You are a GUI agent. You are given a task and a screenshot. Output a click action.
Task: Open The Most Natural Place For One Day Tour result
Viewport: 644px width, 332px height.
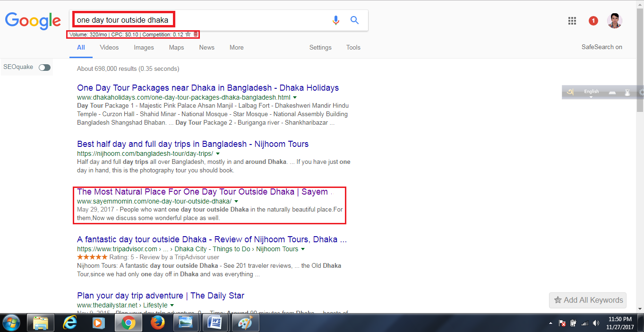tap(204, 192)
